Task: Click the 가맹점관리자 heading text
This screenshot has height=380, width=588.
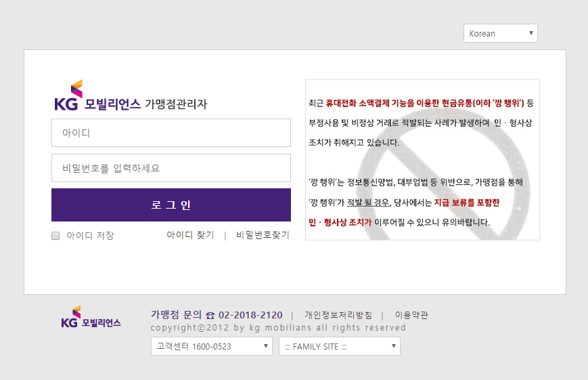Action: click(176, 104)
